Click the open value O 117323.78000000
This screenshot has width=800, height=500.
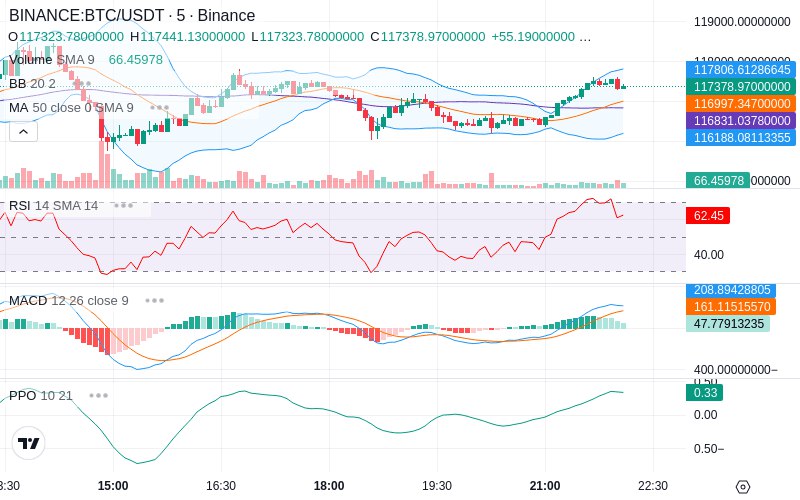click(x=66, y=37)
